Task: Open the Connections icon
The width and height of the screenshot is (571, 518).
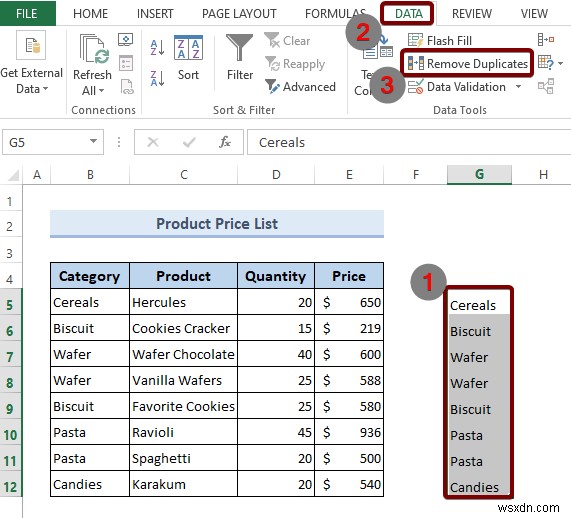Action: pos(126,39)
